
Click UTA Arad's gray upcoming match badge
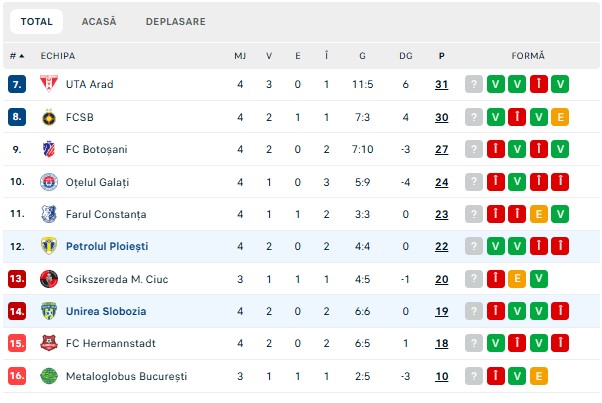pos(474,84)
